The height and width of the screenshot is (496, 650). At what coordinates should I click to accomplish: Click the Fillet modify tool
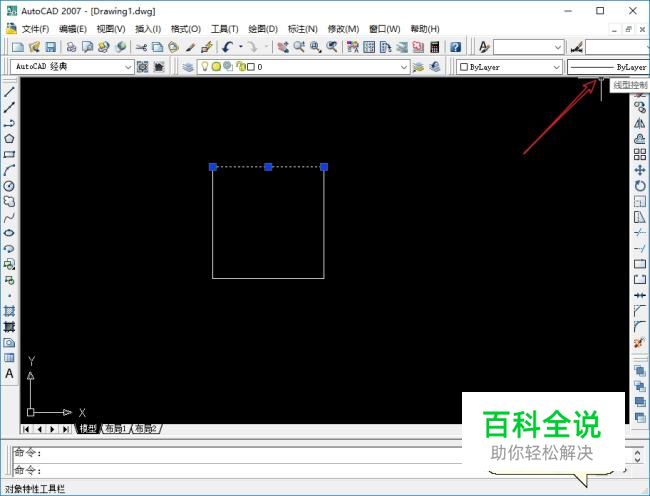click(640, 327)
